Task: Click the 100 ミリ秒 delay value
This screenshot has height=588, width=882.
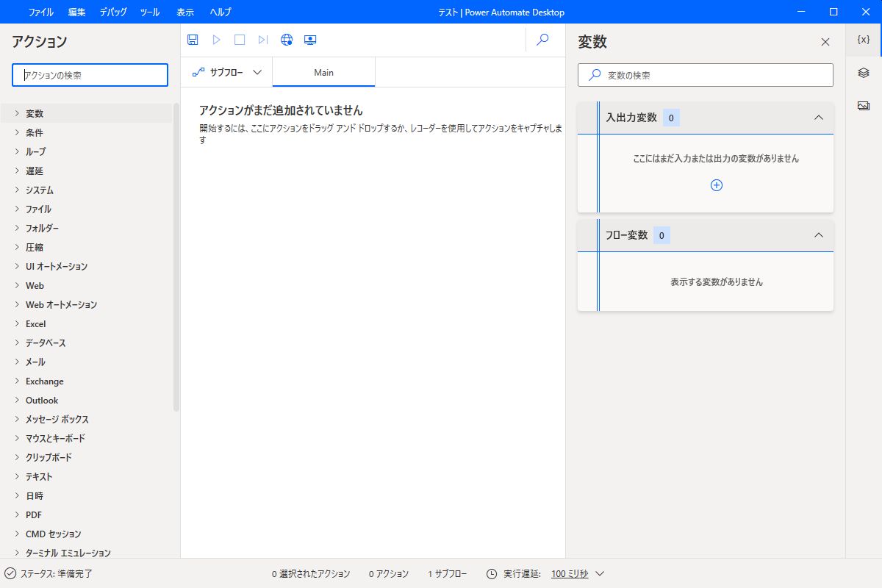Action: (570, 573)
